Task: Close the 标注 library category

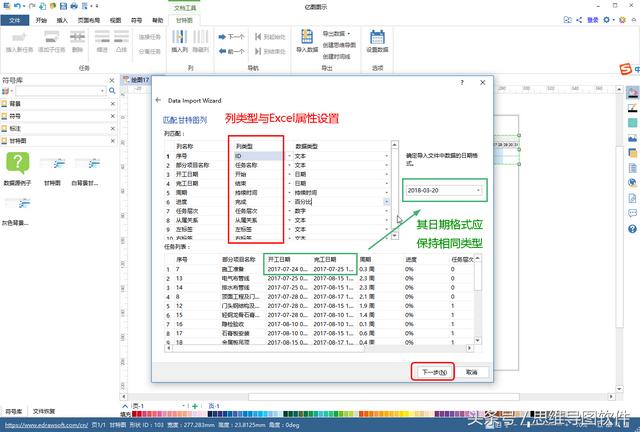Action: point(113,128)
